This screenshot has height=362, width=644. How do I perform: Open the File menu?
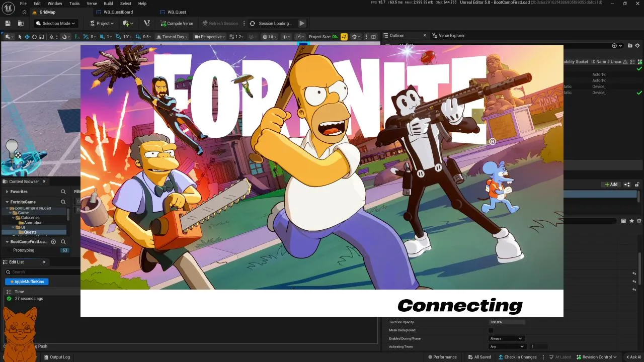(x=23, y=4)
